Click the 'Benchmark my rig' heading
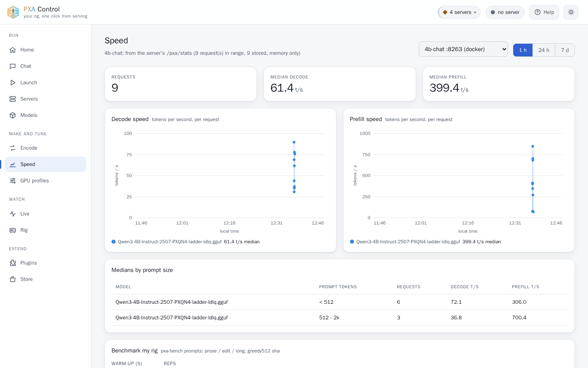The height and width of the screenshot is (368, 588). pyautogui.click(x=134, y=350)
